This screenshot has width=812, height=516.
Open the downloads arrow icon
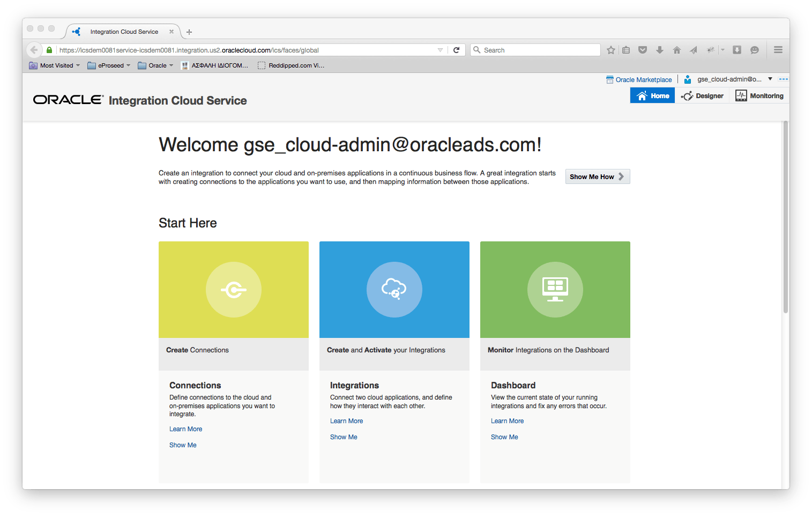(660, 50)
